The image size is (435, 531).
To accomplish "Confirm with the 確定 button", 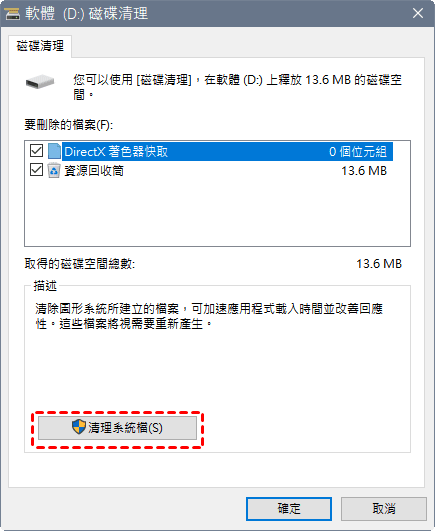I will (x=289, y=509).
